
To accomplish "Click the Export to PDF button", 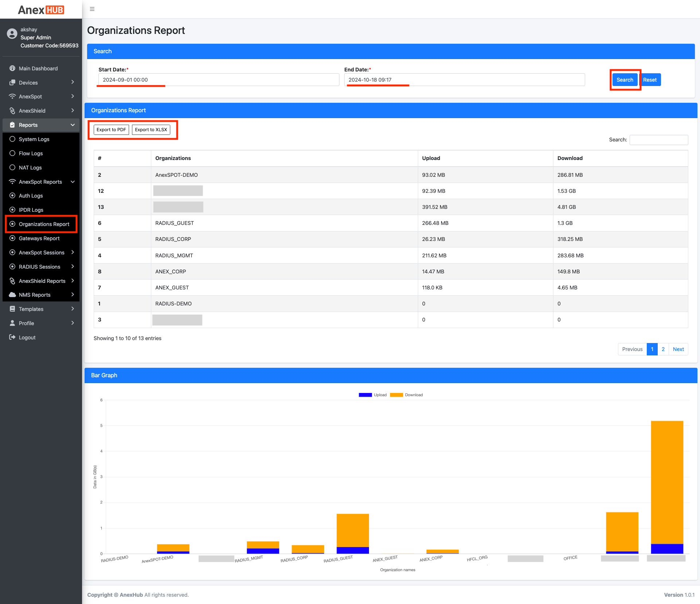I will pos(111,130).
